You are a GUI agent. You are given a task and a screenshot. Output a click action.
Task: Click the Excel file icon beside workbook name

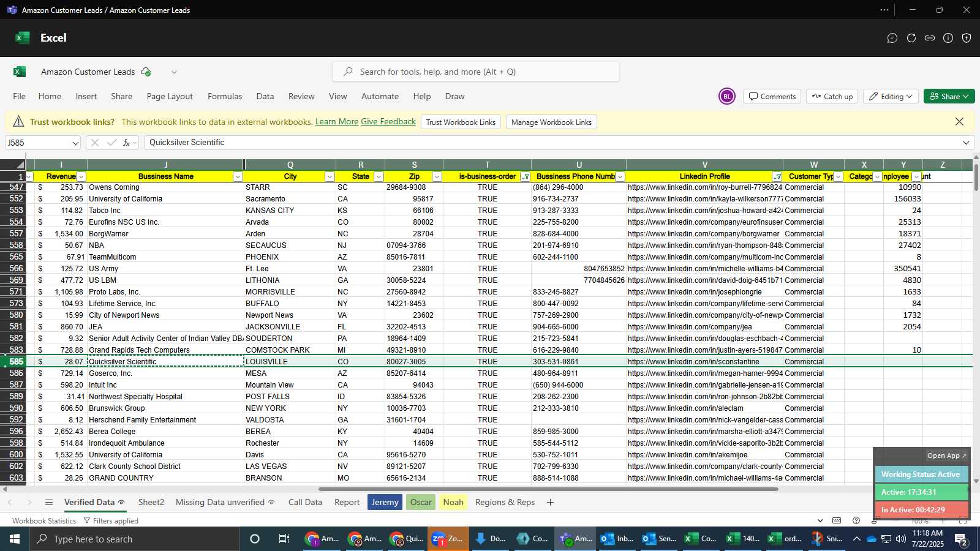pos(20,72)
